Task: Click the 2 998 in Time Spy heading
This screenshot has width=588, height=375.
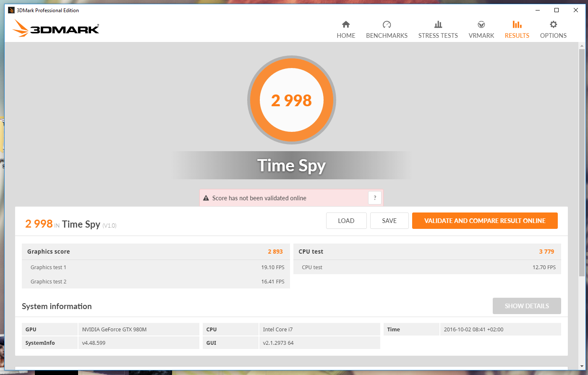Action: [71, 224]
